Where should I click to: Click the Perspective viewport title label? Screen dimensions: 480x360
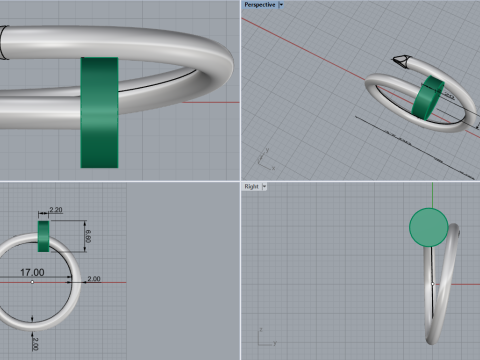click(260, 5)
